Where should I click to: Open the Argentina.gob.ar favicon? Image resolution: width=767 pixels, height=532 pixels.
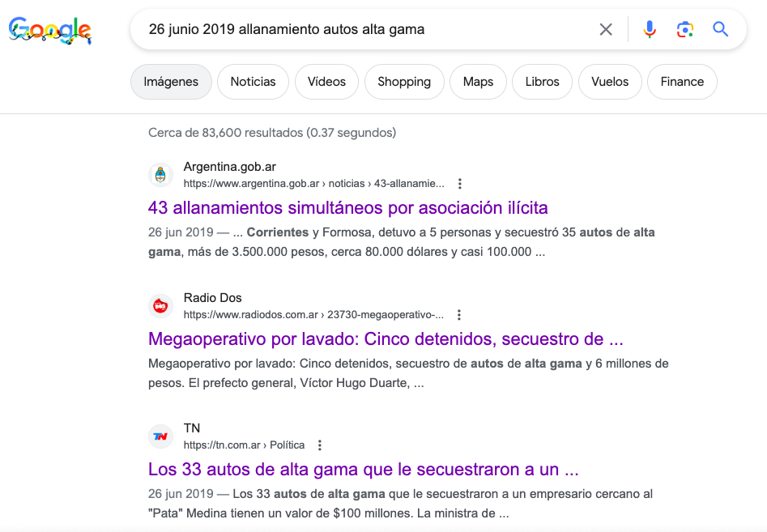(x=160, y=175)
